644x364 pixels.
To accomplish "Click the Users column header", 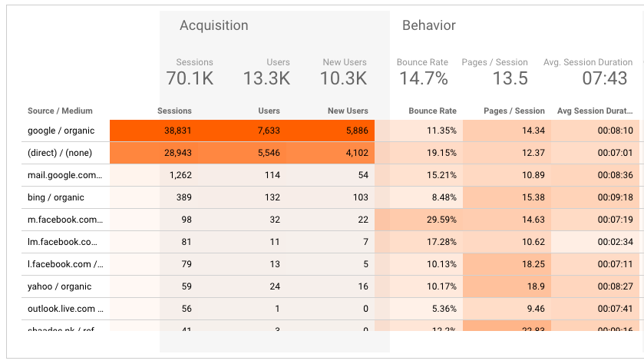I will (269, 111).
